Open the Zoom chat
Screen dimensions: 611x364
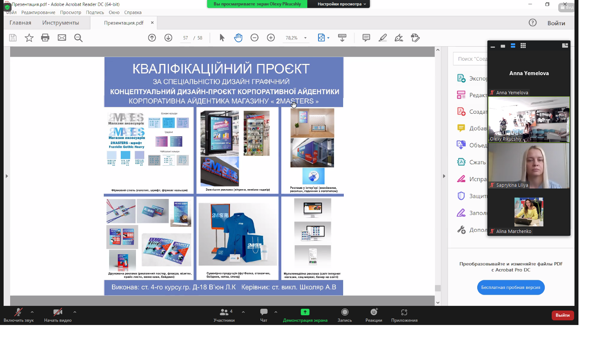(x=264, y=315)
